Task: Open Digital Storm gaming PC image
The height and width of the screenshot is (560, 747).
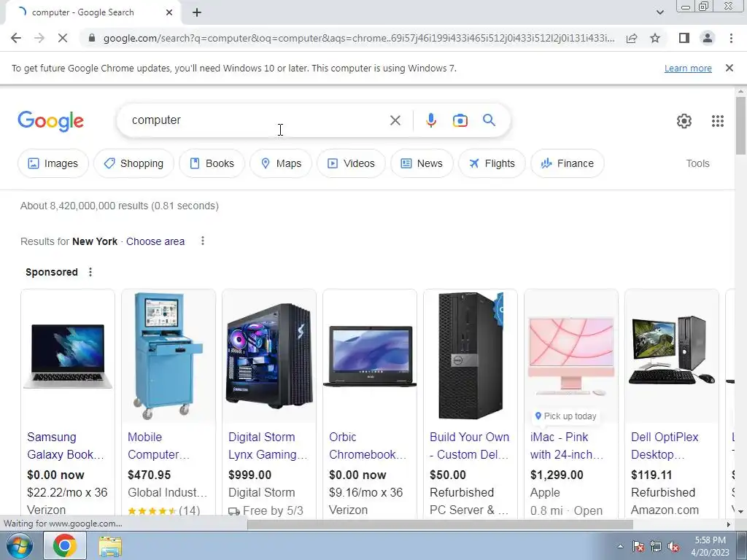Action: click(x=268, y=356)
